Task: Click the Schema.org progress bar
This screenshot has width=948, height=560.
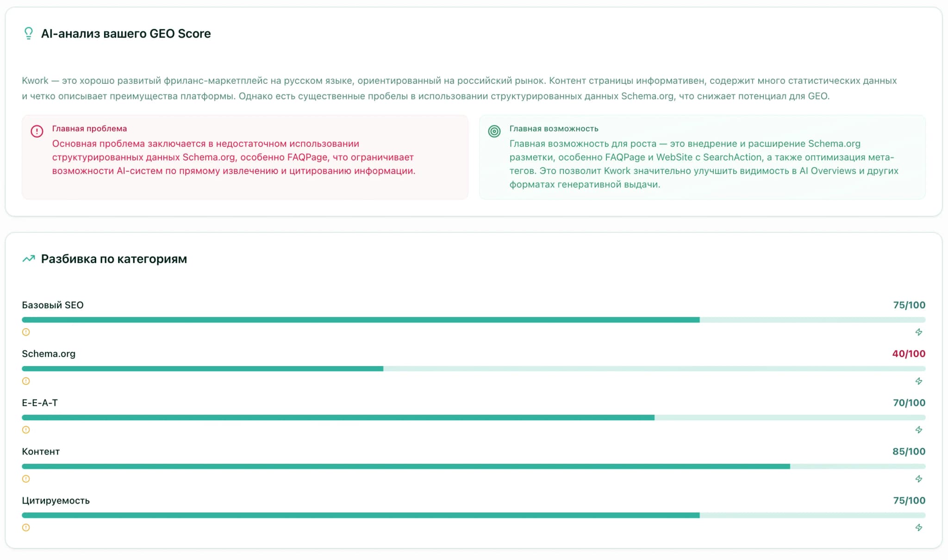Action: (x=473, y=369)
